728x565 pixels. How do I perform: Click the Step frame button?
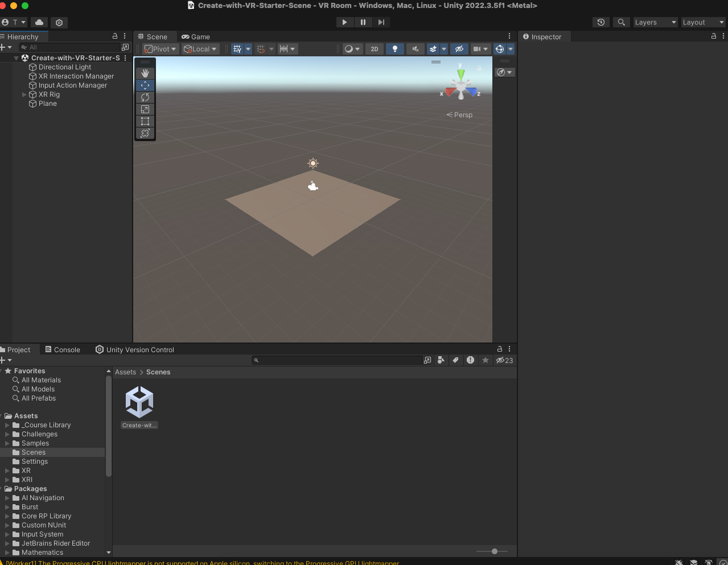pyautogui.click(x=381, y=22)
